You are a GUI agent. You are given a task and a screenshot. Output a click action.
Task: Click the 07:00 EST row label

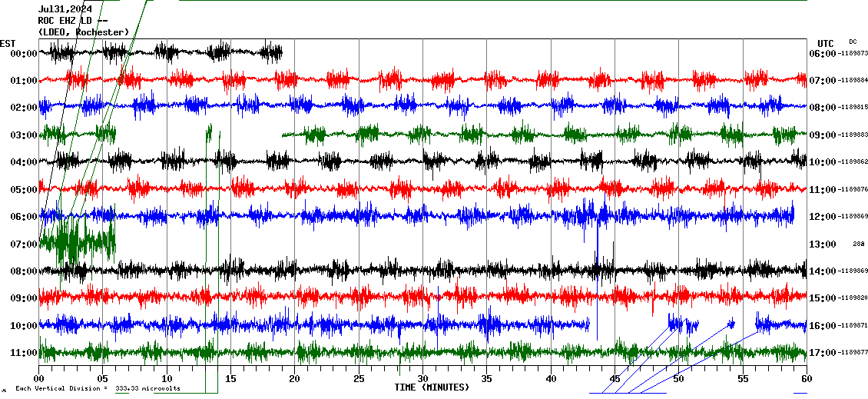point(24,244)
